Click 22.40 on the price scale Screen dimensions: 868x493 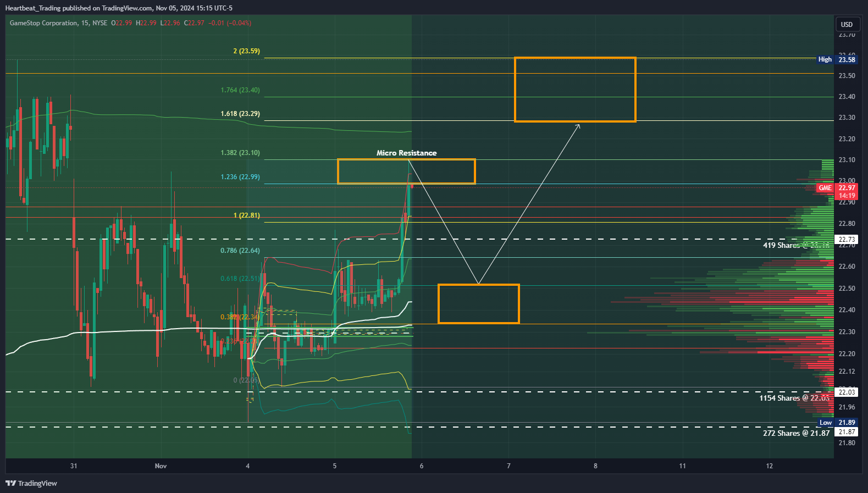[847, 309]
